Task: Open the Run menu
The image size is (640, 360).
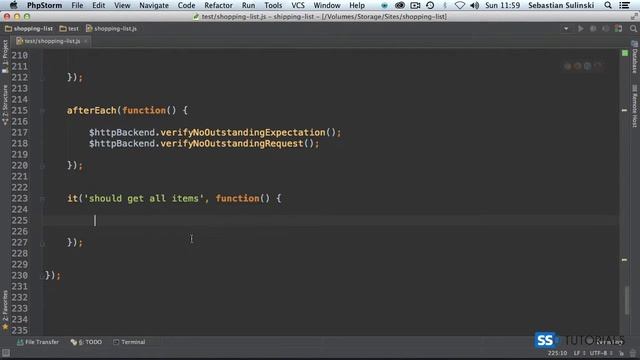Action: click(248, 5)
